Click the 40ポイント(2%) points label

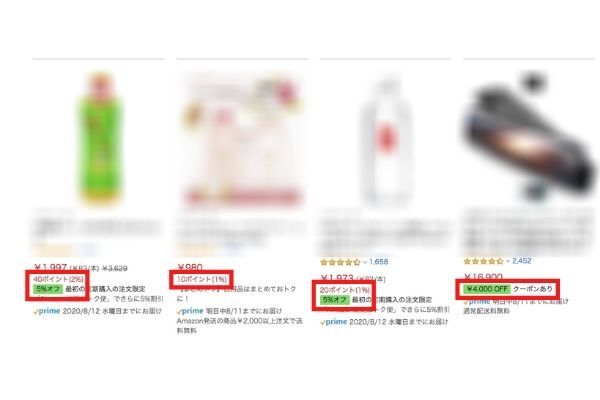pyautogui.click(x=58, y=279)
